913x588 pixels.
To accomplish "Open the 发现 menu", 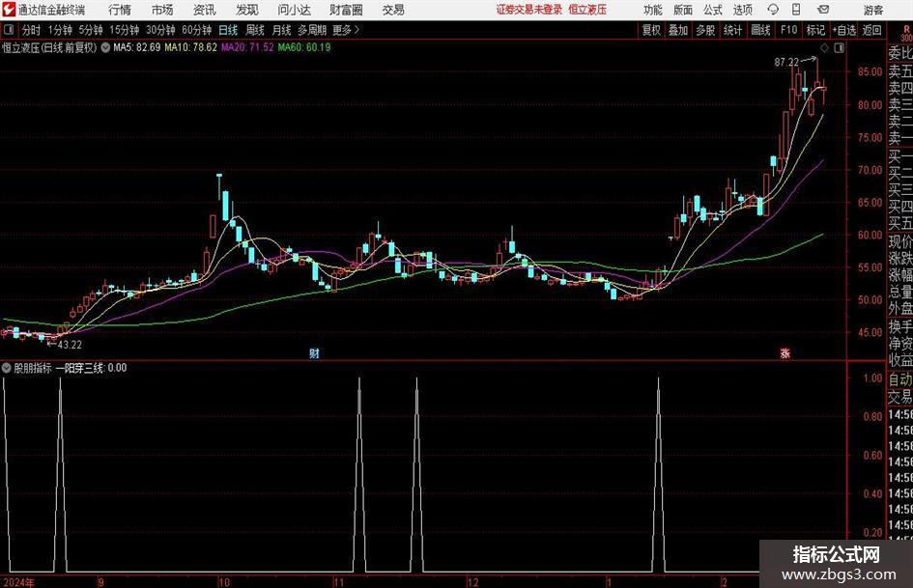I will (x=247, y=10).
